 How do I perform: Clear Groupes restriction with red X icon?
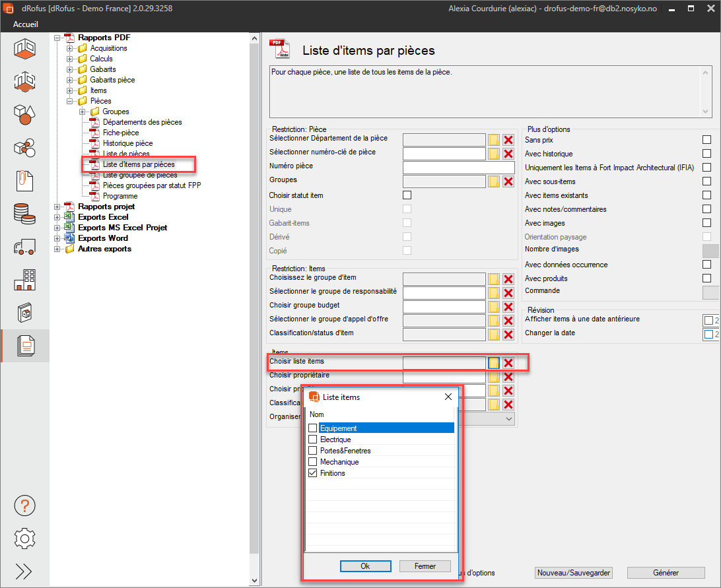click(x=508, y=181)
